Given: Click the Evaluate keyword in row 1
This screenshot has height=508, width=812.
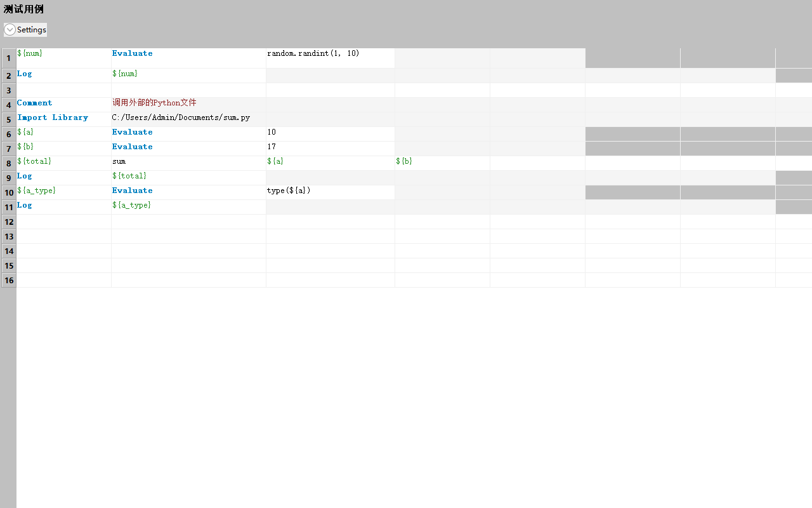Looking at the screenshot, I should [x=188, y=58].
